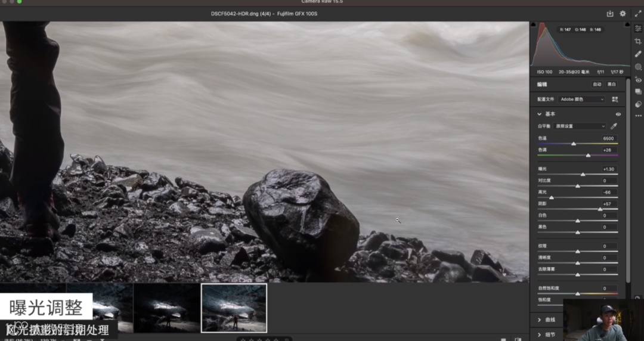This screenshot has height=341, width=644.
Task: Click the 黑白 button
Action: (612, 84)
